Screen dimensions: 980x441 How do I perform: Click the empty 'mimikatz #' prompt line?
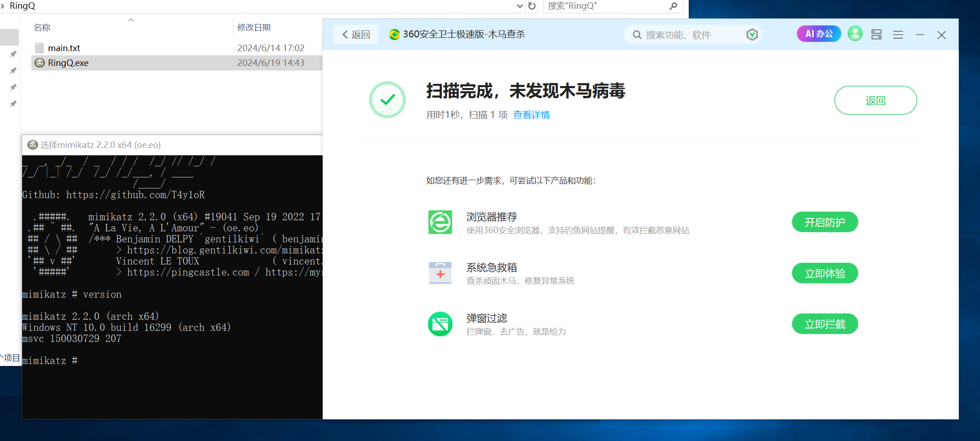coord(50,361)
